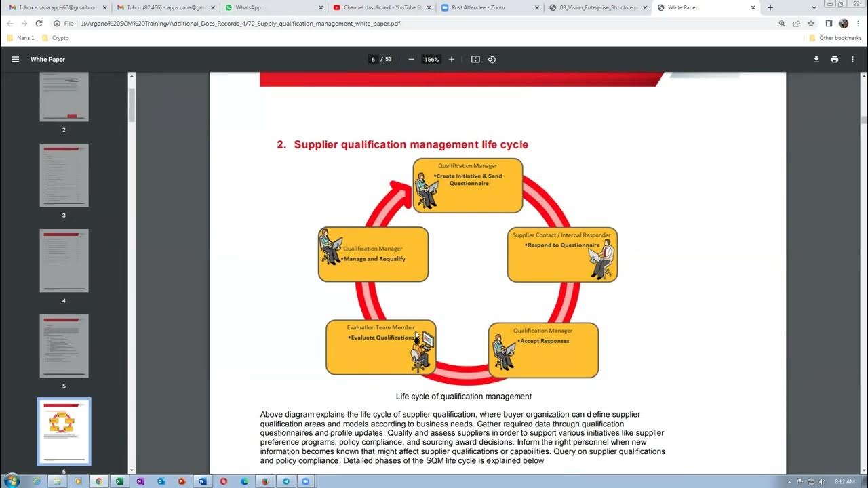Open Chrome three-dot menu
The image size is (868, 488).
857,23
